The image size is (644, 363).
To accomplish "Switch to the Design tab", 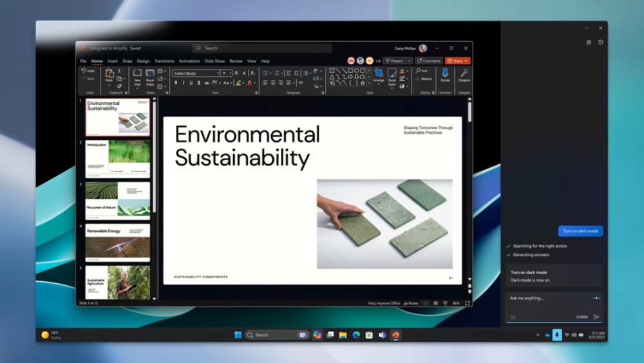I will tap(144, 61).
